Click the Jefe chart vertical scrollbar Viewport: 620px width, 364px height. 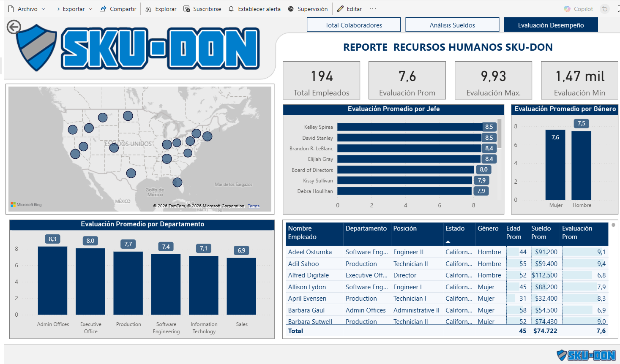coord(500,133)
